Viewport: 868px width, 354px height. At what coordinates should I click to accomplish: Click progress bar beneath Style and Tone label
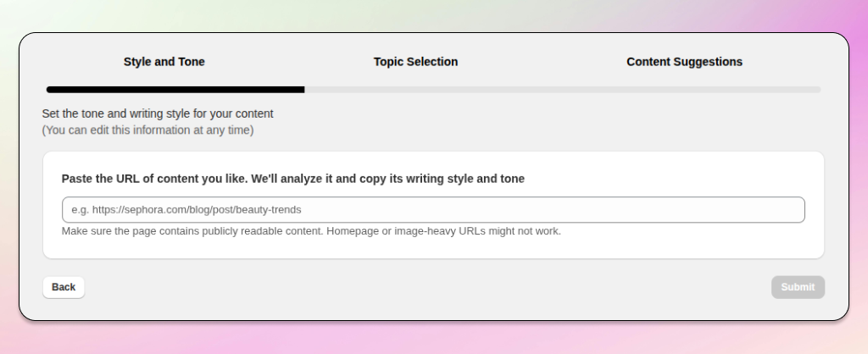[164, 89]
